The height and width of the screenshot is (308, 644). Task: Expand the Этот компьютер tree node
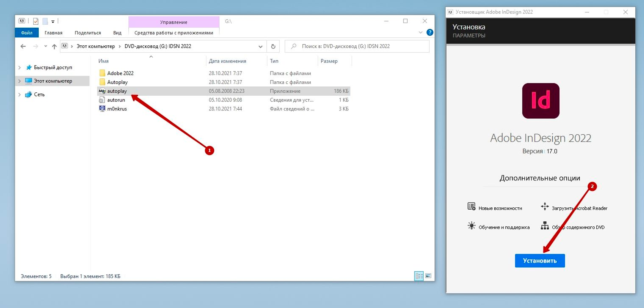(20, 81)
